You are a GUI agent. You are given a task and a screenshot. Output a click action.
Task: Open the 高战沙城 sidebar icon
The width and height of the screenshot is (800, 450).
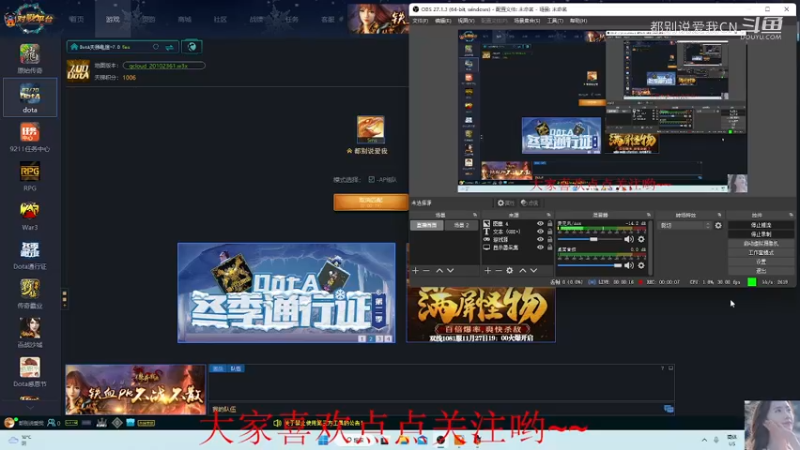point(30,329)
